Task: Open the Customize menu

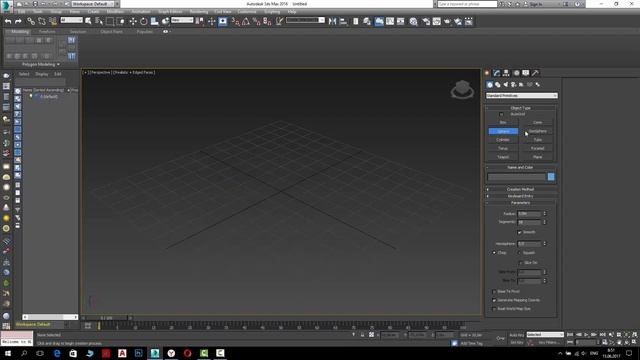Action: point(247,12)
